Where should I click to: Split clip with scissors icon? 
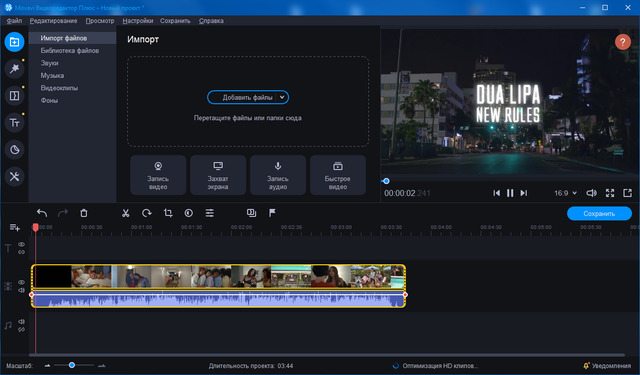125,213
